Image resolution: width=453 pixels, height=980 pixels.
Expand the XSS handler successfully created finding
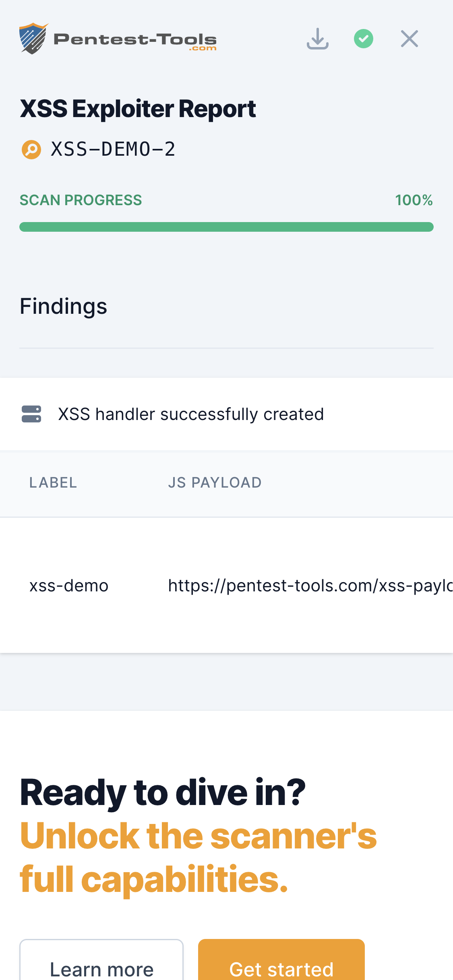click(191, 414)
